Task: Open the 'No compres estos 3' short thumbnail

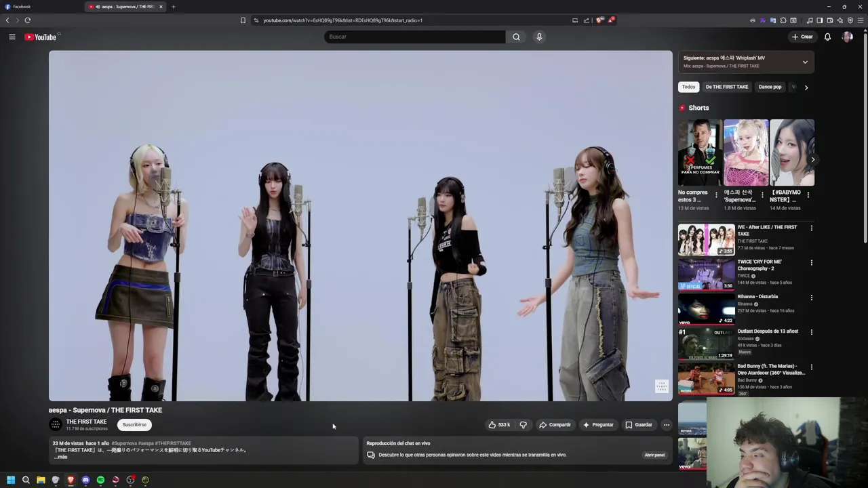Action: (x=700, y=152)
